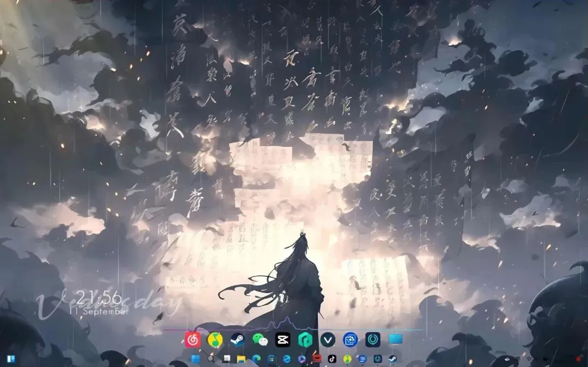Launch QQ Music from the dock
This screenshot has width=588, height=367.
coord(215,340)
